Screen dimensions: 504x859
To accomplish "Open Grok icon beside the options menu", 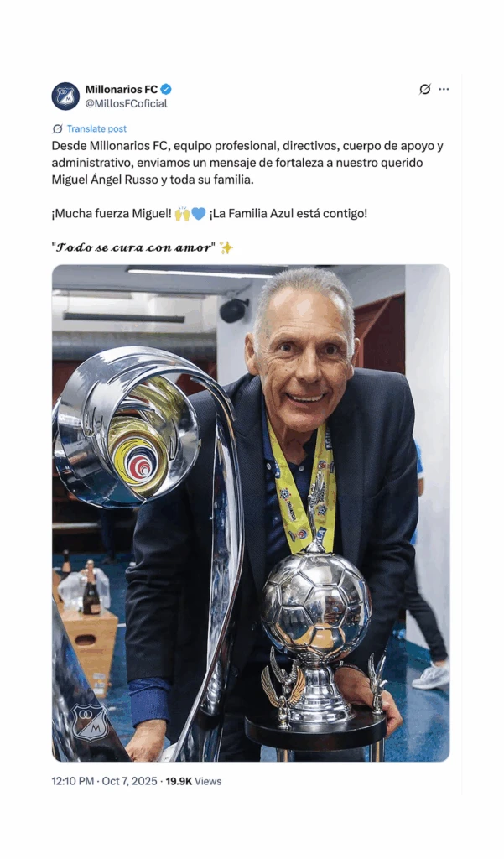I will pos(424,89).
